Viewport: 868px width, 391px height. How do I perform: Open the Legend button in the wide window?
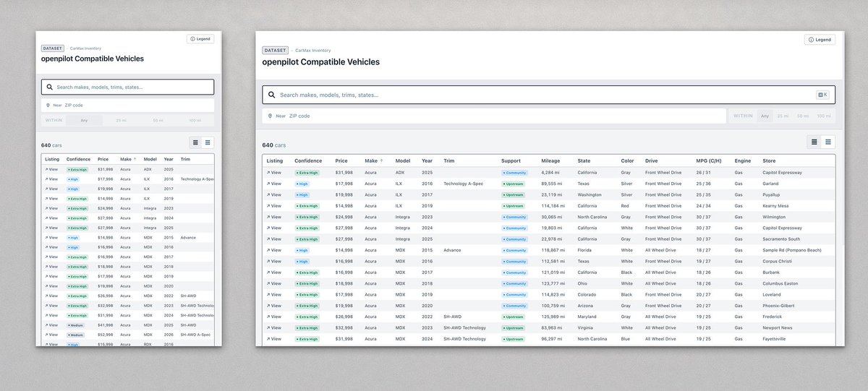820,40
